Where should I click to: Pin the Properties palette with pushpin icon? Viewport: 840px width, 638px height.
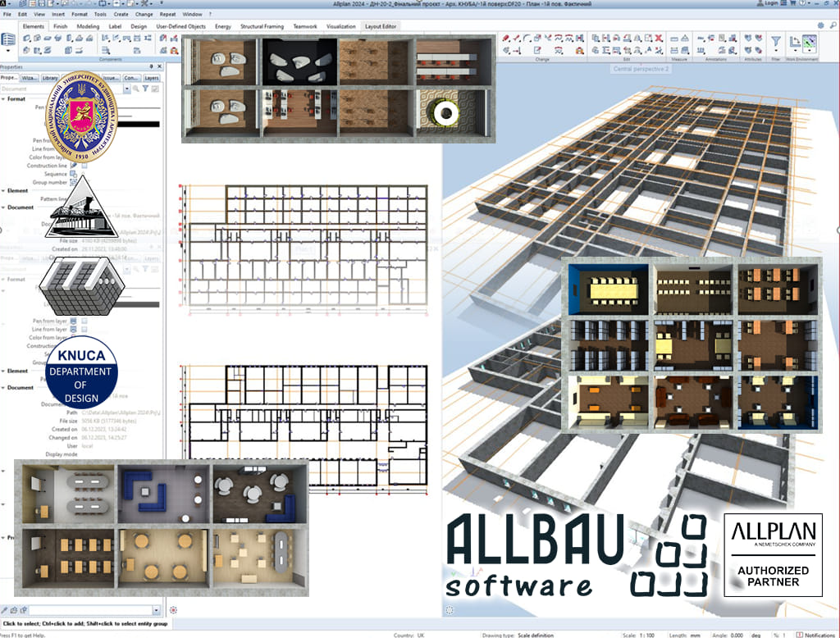pyautogui.click(x=151, y=67)
